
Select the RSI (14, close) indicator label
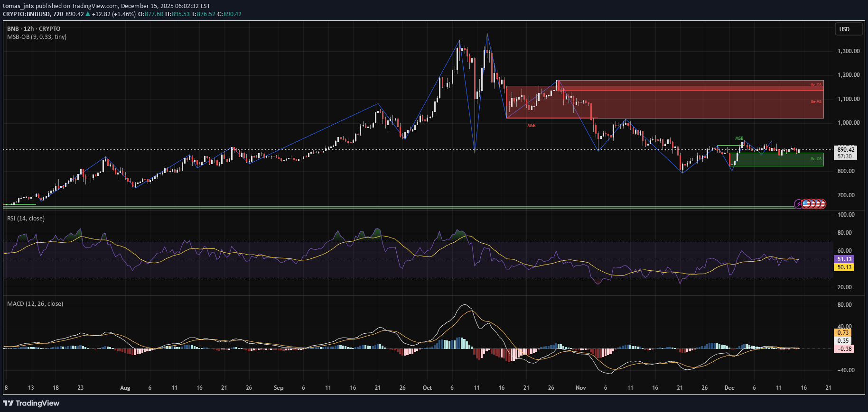[26, 219]
